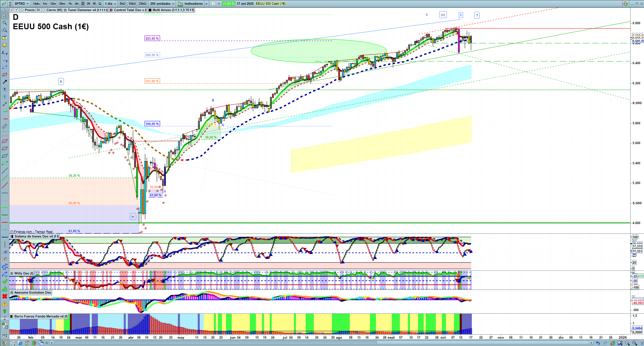Activate the magnifier zoom tool

pos(5,23)
